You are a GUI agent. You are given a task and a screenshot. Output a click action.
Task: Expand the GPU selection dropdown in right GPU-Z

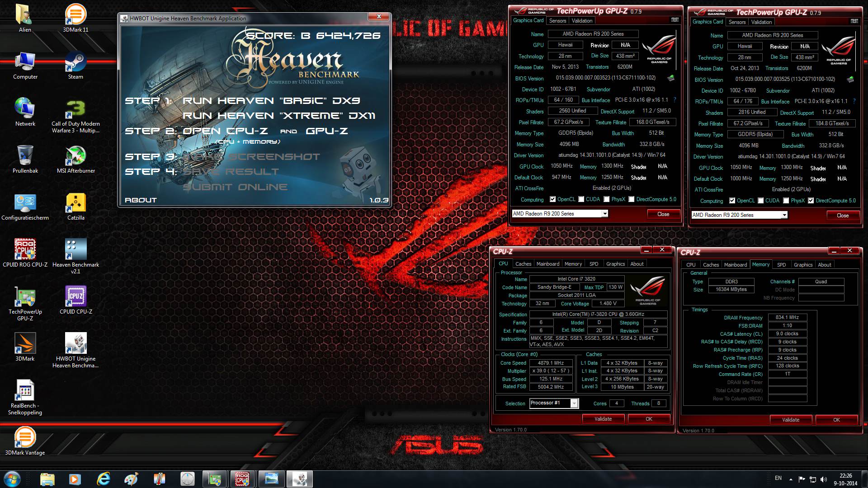pos(784,215)
